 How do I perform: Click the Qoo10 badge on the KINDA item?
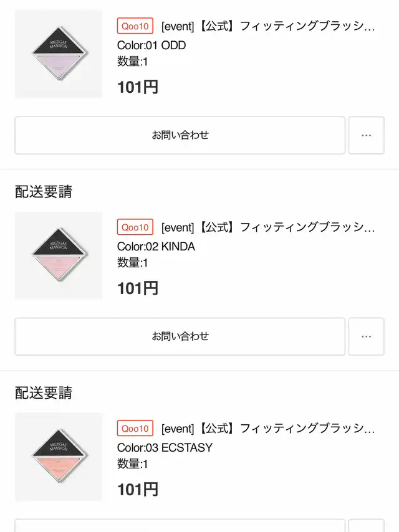pos(135,227)
